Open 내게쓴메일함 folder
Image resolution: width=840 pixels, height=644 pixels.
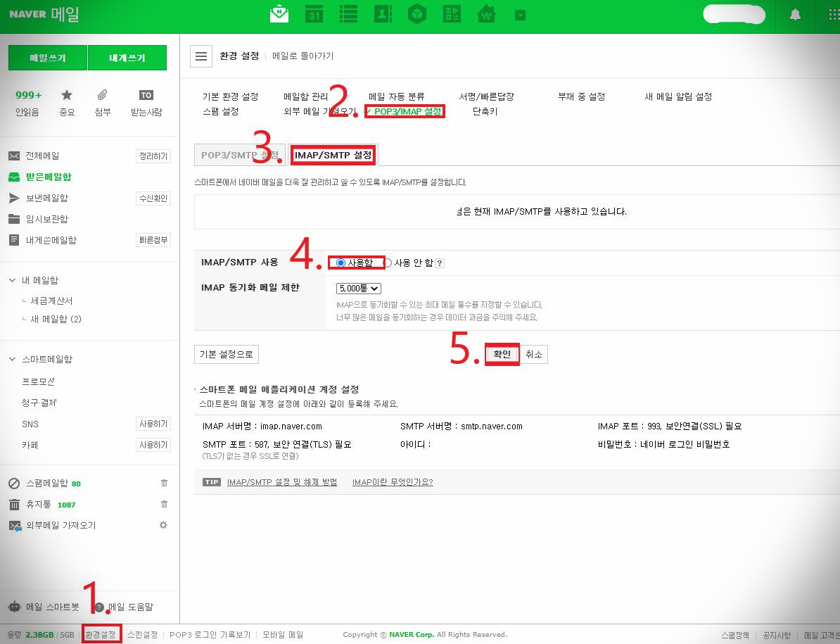[x=51, y=240]
